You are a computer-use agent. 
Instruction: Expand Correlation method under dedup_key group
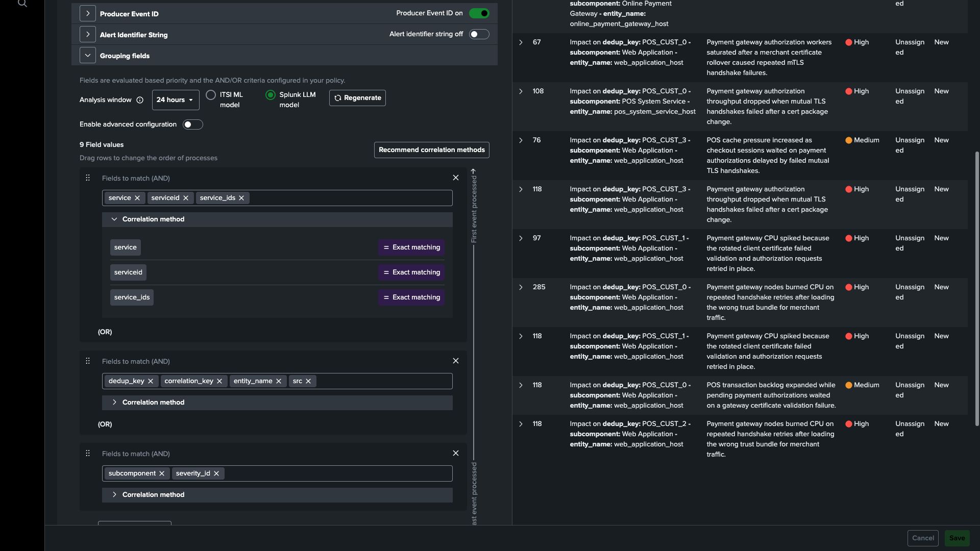coord(277,403)
